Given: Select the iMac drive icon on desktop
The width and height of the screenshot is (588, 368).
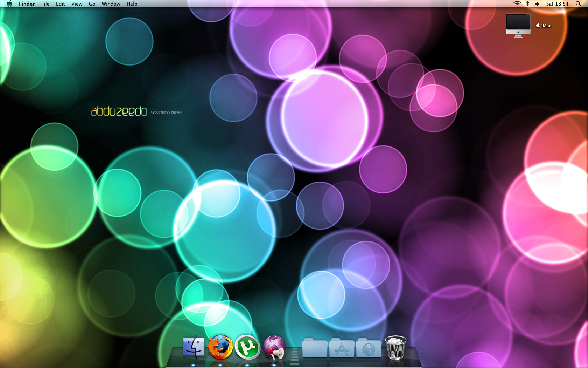Looking at the screenshot, I should pyautogui.click(x=518, y=25).
